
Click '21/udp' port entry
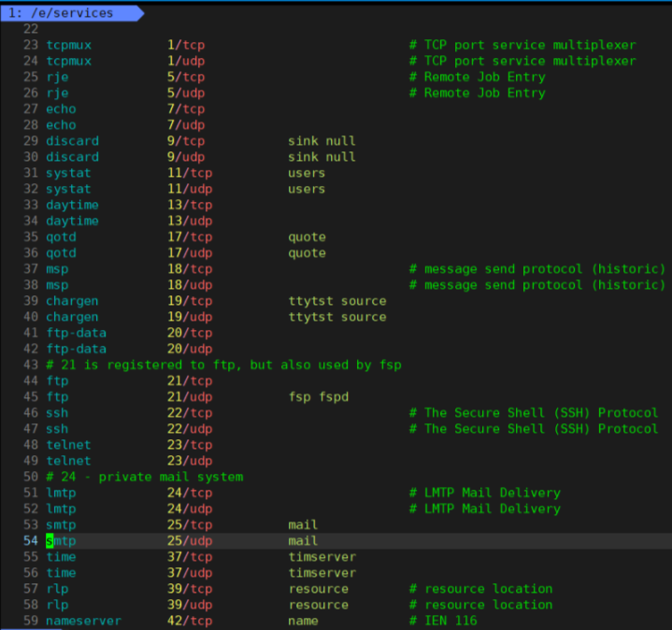click(190, 397)
